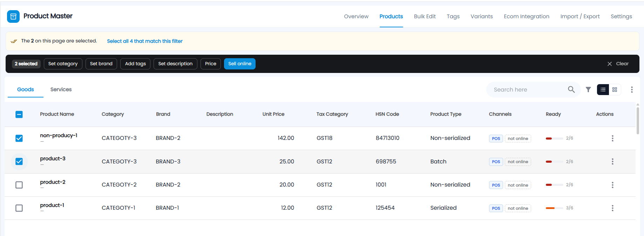Open table options kebab menu beside view toggles
Viewport: 644px width, 236px height.
coord(632,89)
